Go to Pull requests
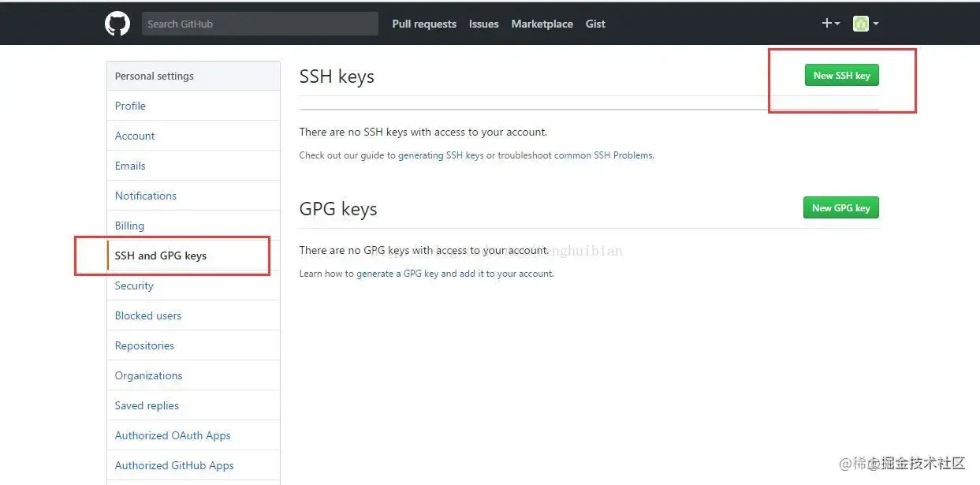This screenshot has width=980, height=485. click(424, 24)
